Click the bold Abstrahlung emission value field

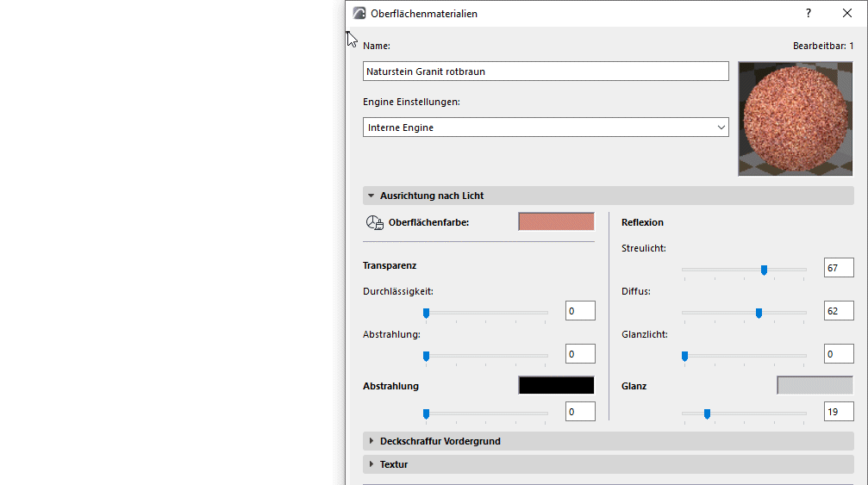click(580, 412)
